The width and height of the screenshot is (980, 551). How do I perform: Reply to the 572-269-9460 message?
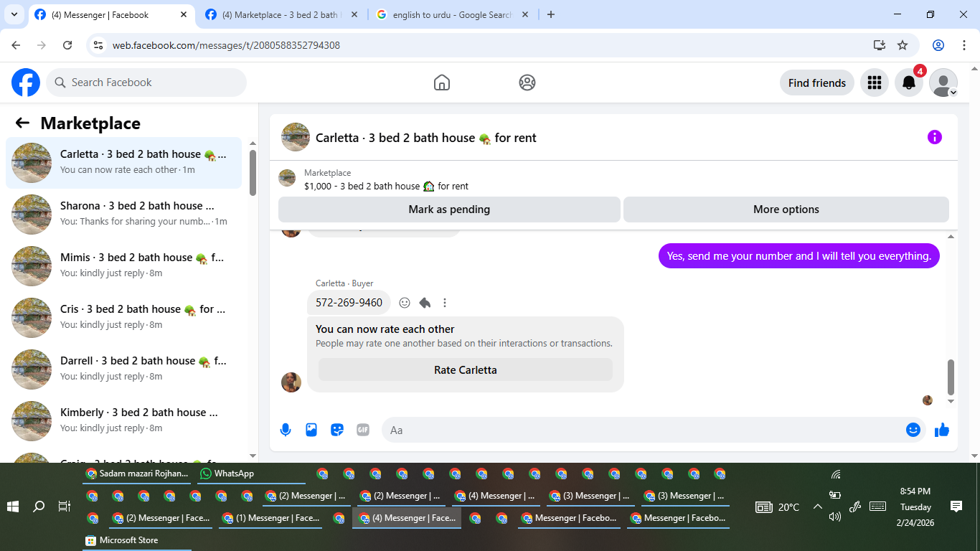point(425,303)
